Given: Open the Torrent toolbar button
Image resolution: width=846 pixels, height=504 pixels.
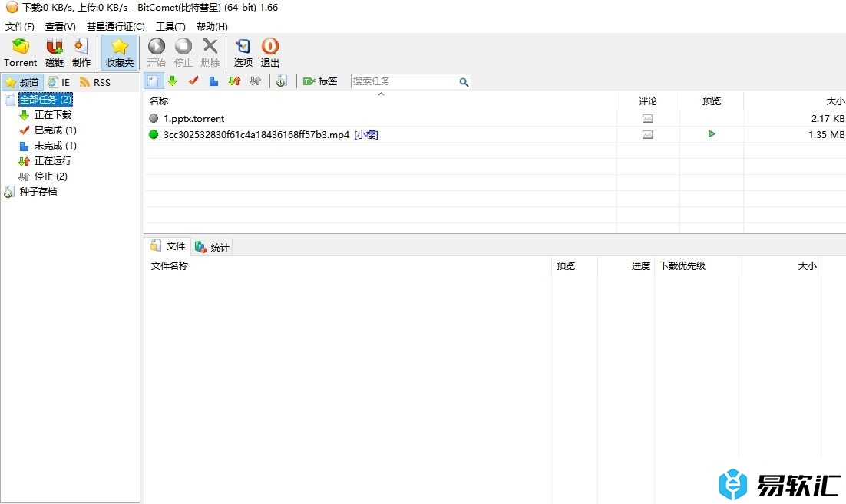Looking at the screenshot, I should pyautogui.click(x=21, y=52).
